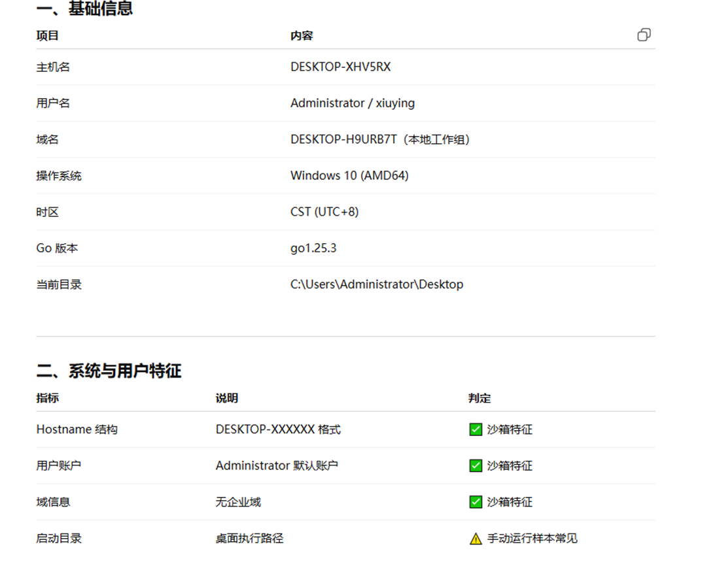Viewport: 728px width, 572px height.
Task: Click the heading 一、基础信息
Action: pyautogui.click(x=84, y=8)
